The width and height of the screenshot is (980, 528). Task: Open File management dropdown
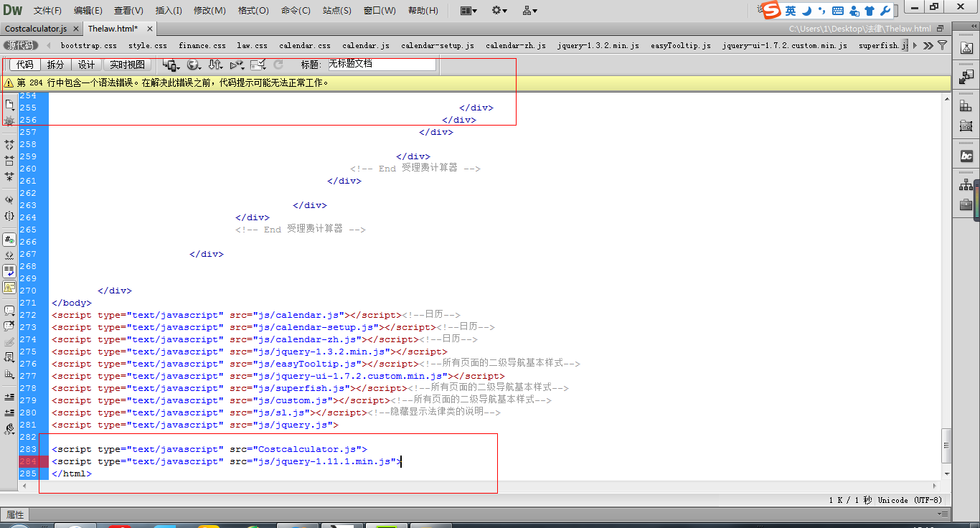coord(215,65)
